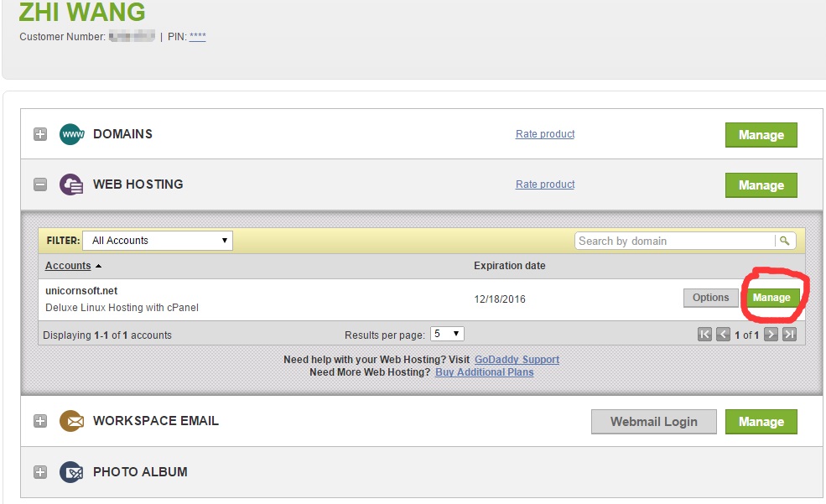Click the Web Hosting purple icon
This screenshot has width=826, height=504.
pyautogui.click(x=71, y=184)
